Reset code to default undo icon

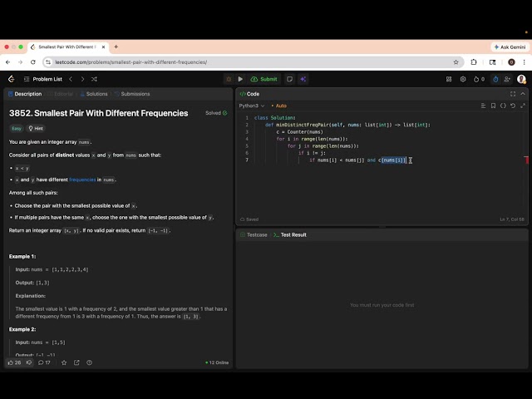point(513,106)
